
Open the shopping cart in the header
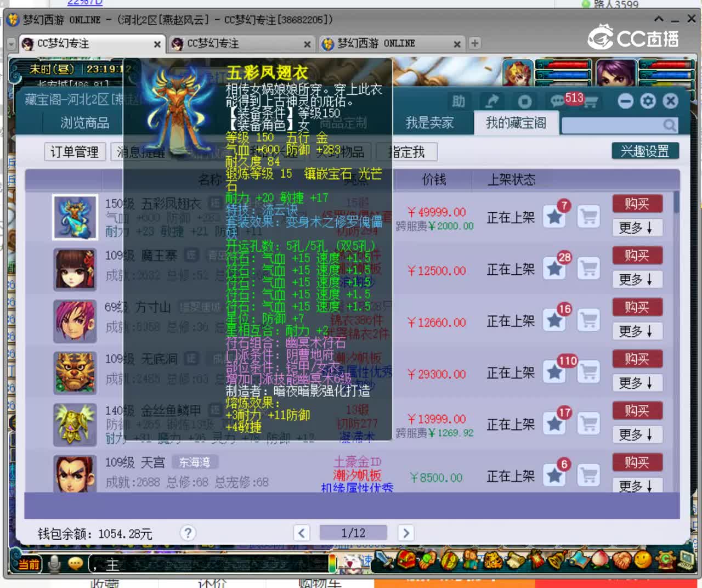click(591, 102)
